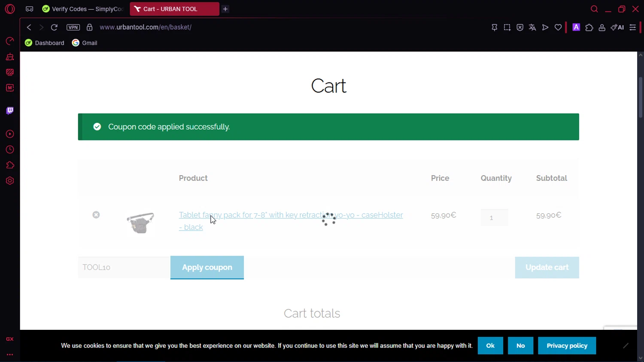Translate page with the translate icon
This screenshot has height=362, width=644.
click(532, 27)
